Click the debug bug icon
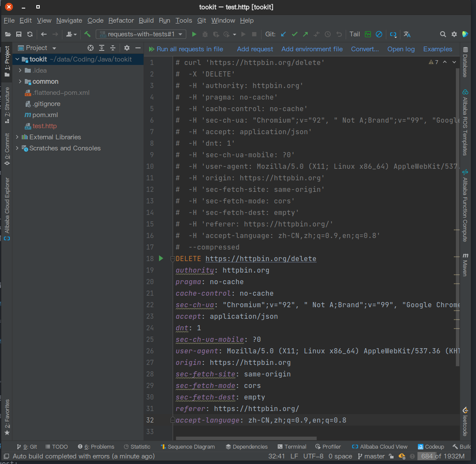This screenshot has height=464, width=476. [205, 34]
